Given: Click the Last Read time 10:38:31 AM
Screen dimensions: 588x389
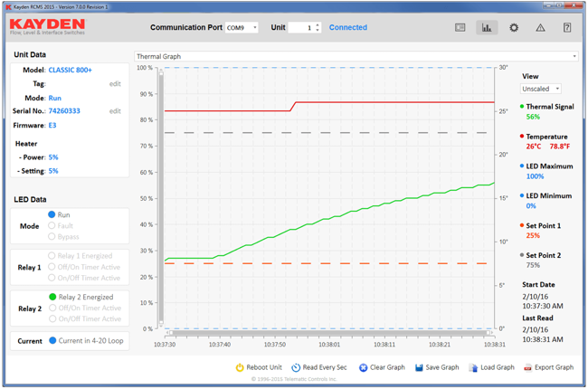Looking at the screenshot, I should 543,339.
